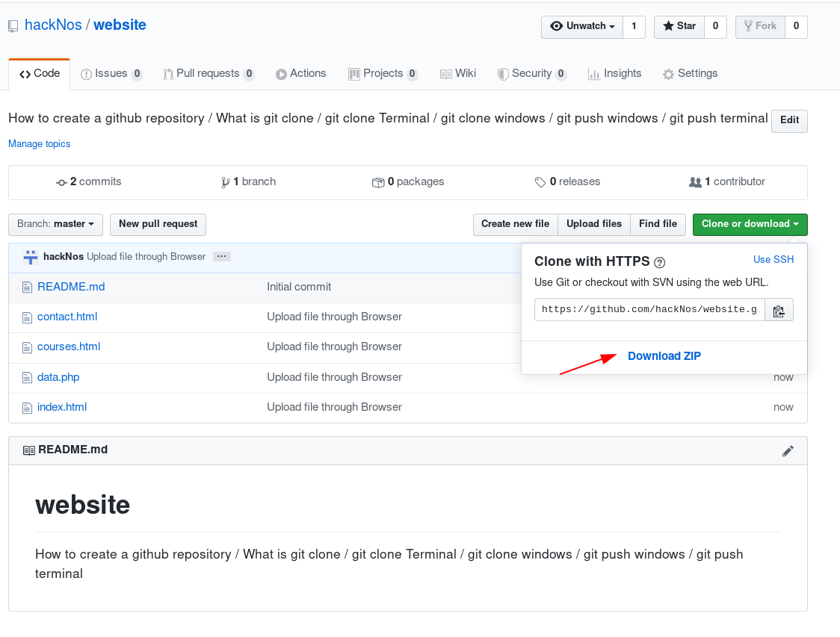Click the copy-to-clipboard icon next to the URL

tap(779, 309)
